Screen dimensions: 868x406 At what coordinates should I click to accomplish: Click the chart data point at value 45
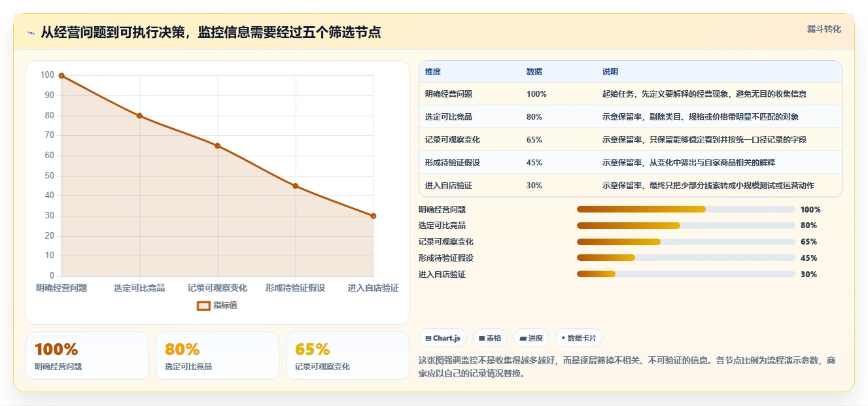(x=296, y=186)
